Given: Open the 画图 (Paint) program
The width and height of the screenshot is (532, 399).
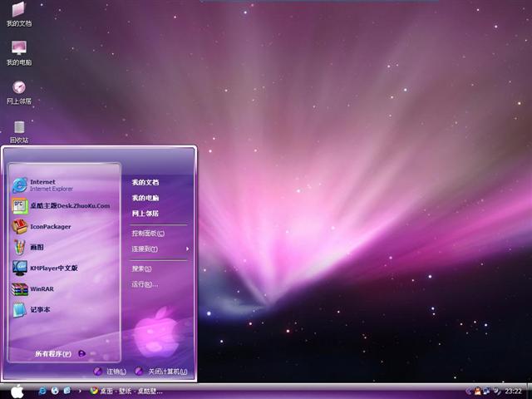Looking at the screenshot, I should click(37, 247).
